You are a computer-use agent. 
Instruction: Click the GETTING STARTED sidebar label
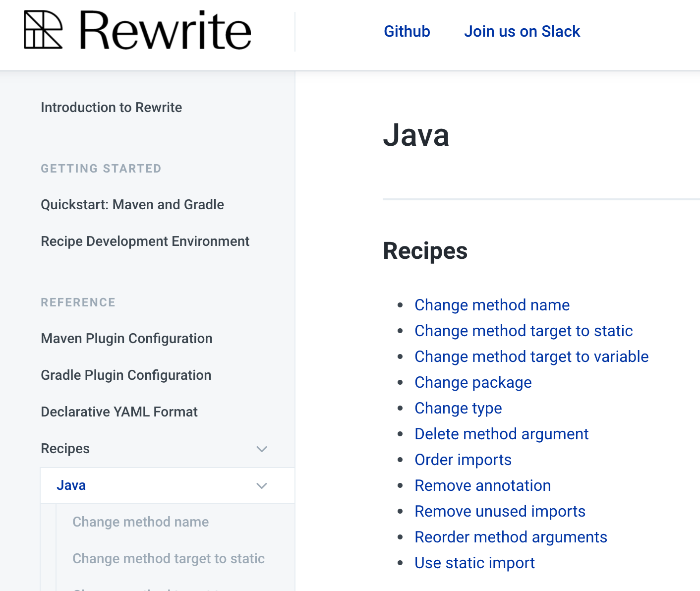click(x=101, y=169)
